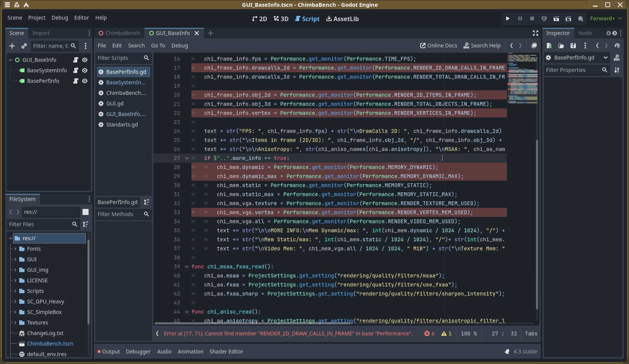Toggle distraction-free mode expand icon

(x=535, y=33)
